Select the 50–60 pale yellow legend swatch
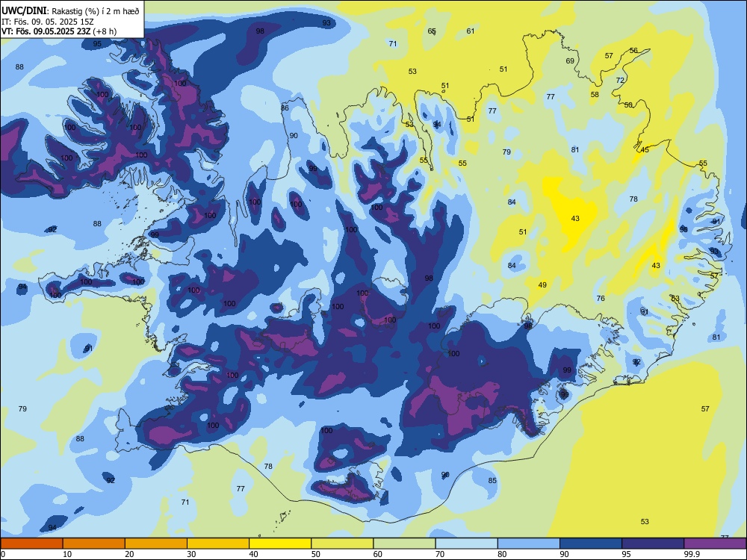The width and height of the screenshot is (747, 560). click(342, 544)
